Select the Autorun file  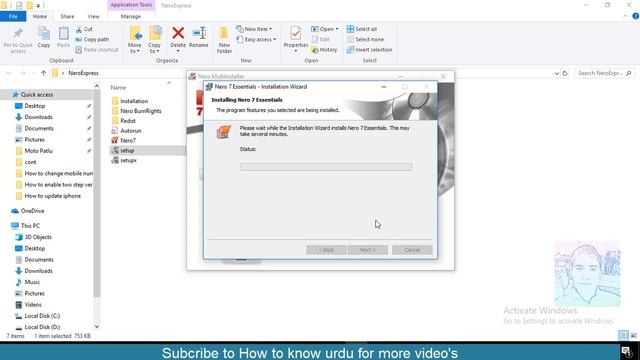coord(126,131)
